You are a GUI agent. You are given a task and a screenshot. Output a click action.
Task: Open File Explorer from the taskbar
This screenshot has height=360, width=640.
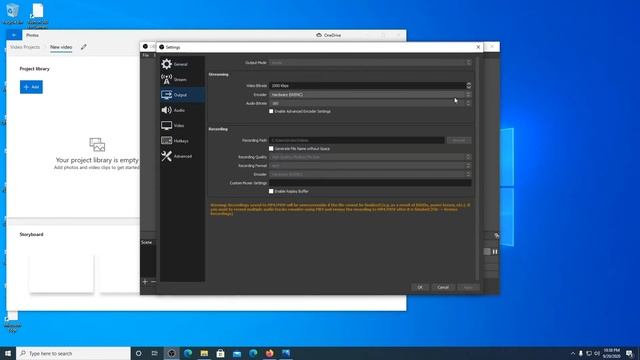point(204,353)
